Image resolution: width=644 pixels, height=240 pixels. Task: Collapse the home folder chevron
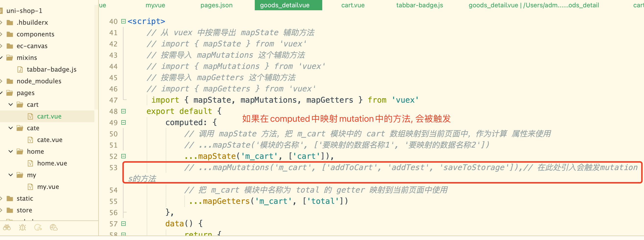[x=11, y=152]
